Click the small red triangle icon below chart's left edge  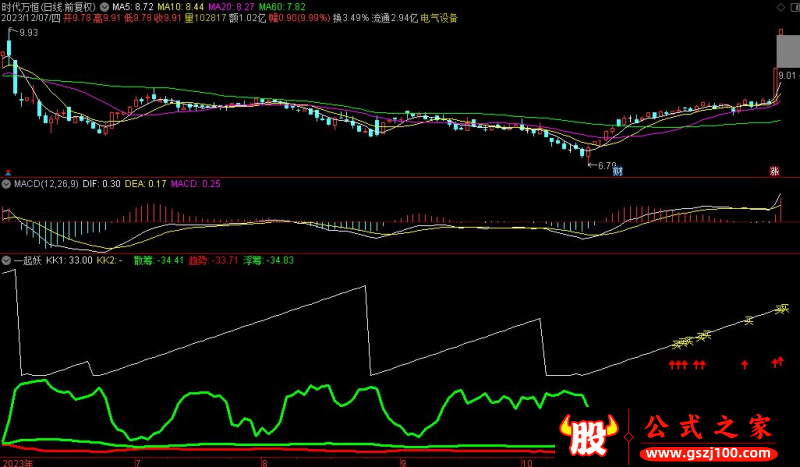(6, 171)
